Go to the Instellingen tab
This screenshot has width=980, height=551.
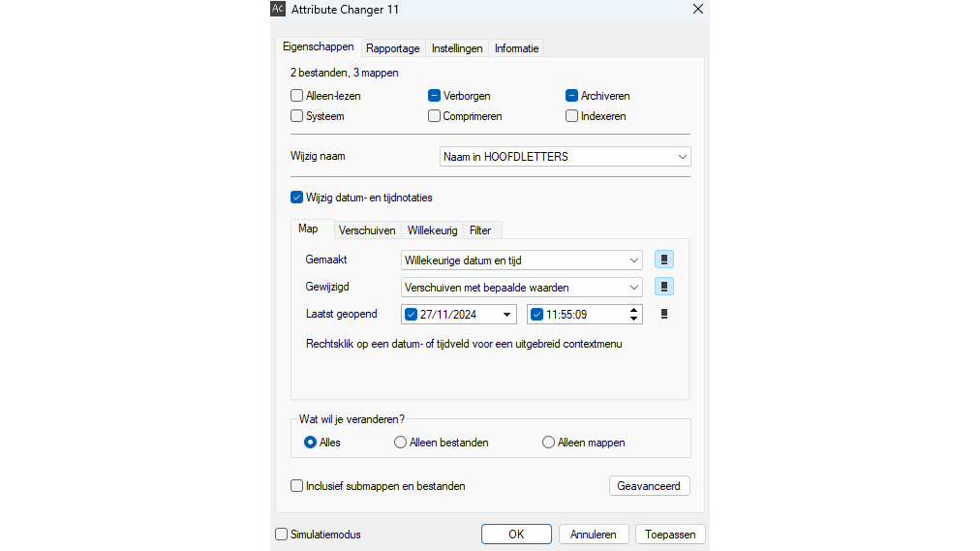click(x=457, y=48)
